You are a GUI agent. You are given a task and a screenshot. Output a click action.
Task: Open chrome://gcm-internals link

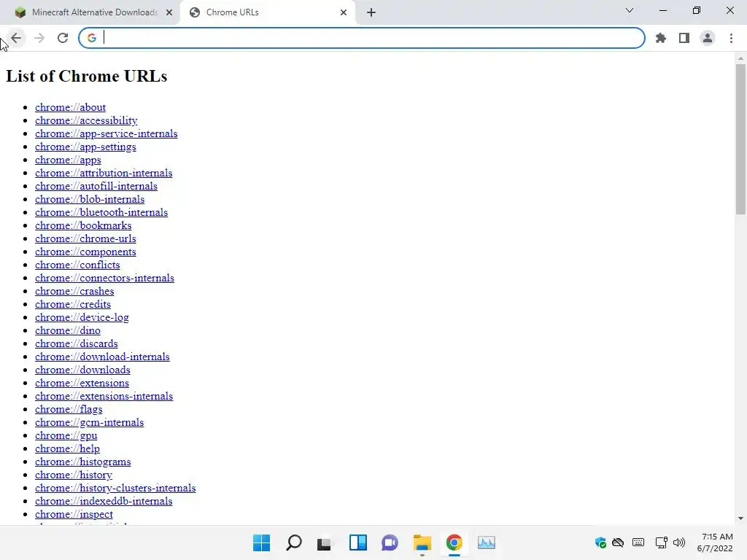(89, 422)
